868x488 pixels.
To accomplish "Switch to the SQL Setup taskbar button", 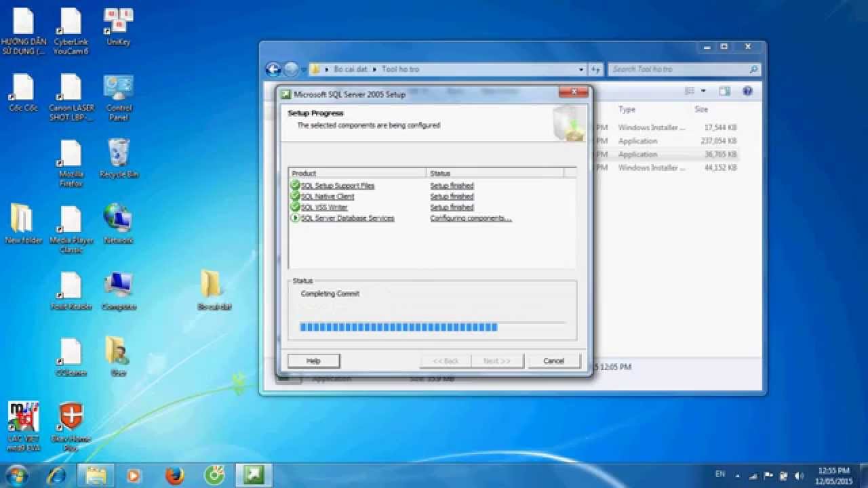I will 254,475.
